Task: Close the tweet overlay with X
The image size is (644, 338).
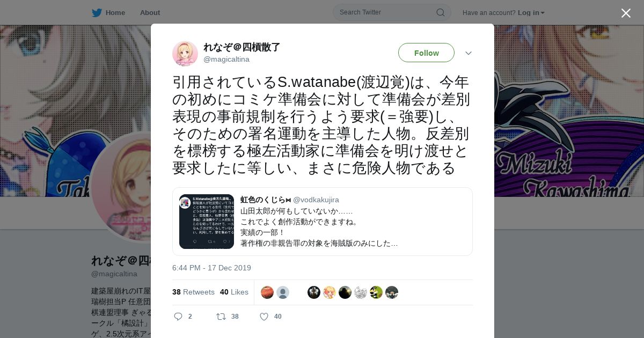Action: click(626, 13)
